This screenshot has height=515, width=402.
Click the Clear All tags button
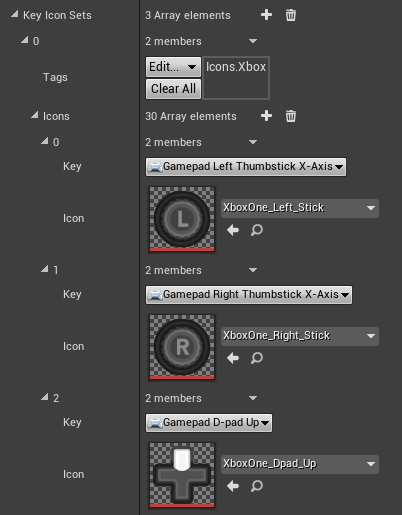(x=173, y=89)
